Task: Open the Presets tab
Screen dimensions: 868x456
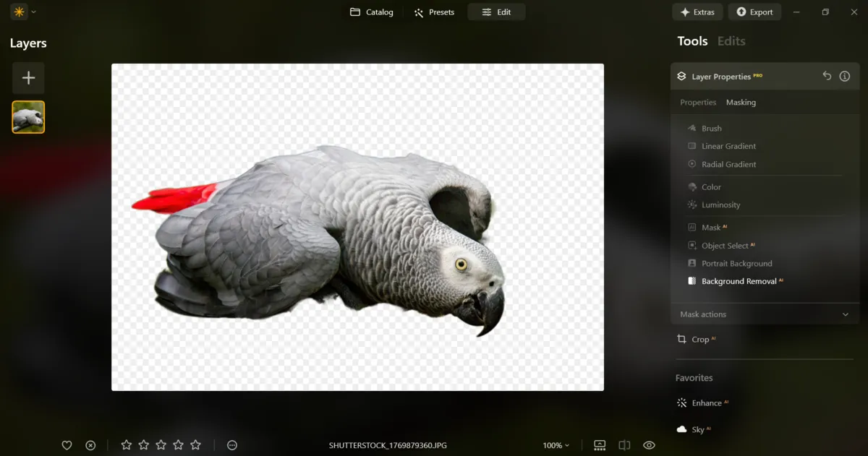Action: (x=434, y=12)
